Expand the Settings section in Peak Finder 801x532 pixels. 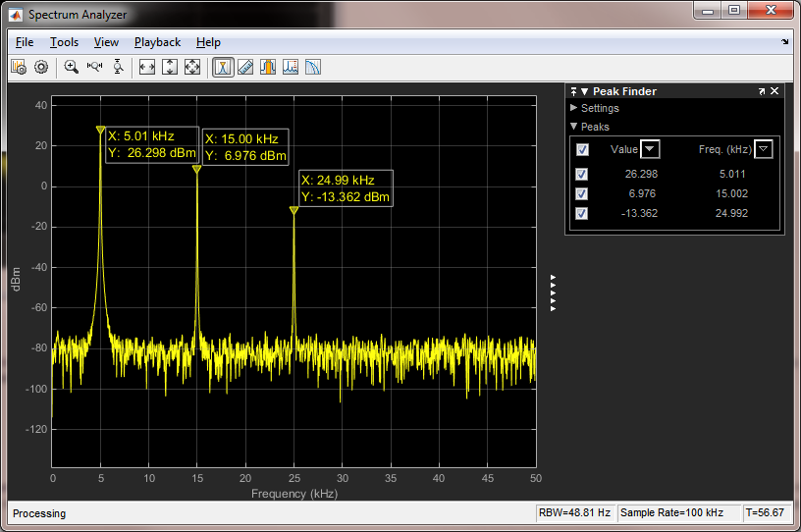[x=574, y=108]
